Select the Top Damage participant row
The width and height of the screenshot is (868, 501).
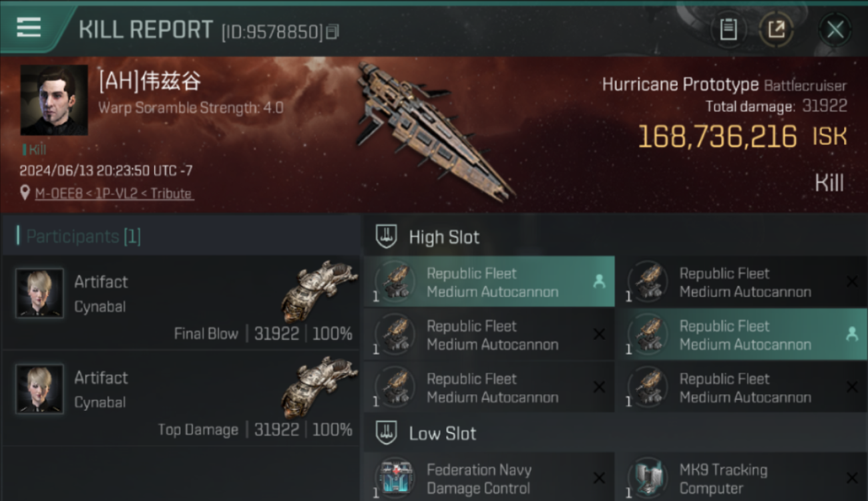tap(181, 399)
